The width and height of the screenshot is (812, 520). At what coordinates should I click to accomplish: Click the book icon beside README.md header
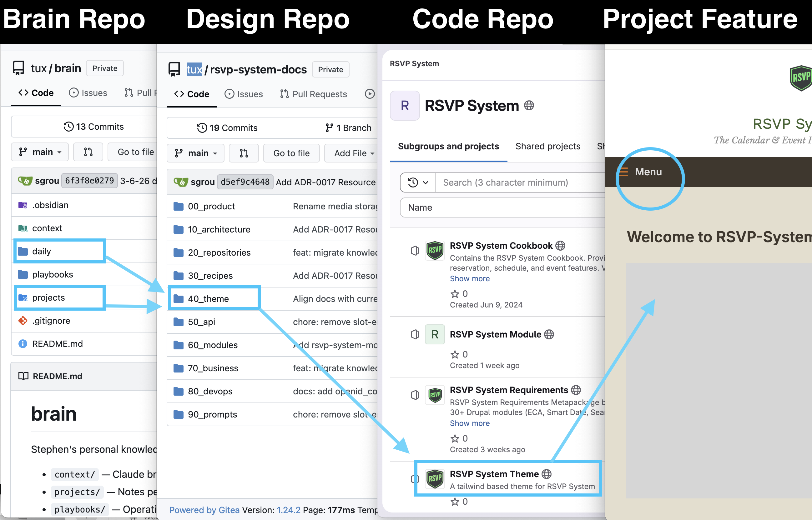pyautogui.click(x=23, y=376)
